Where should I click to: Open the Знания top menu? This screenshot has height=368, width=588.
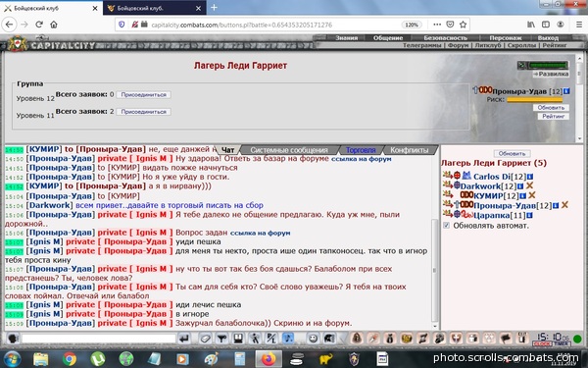[347, 37]
